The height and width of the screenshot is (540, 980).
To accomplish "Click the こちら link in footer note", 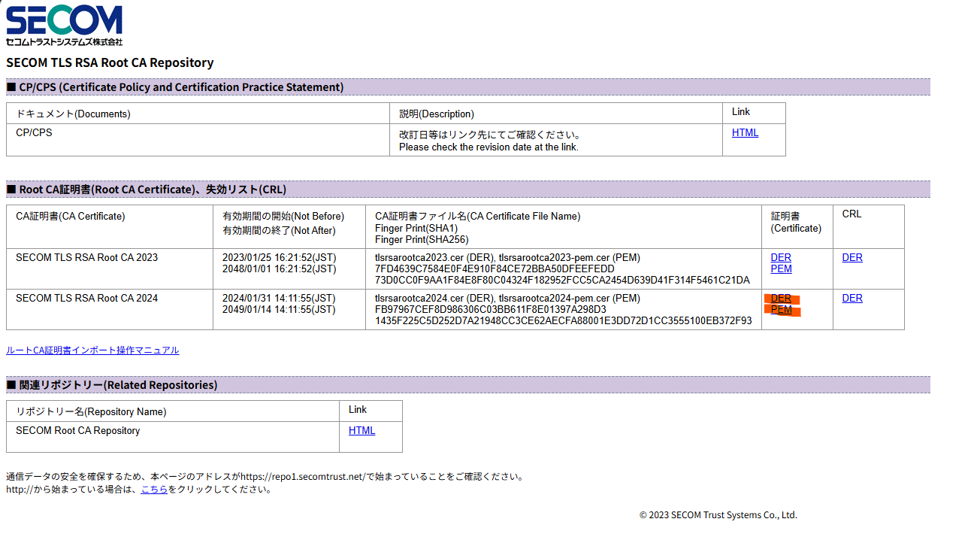I will pos(154,490).
